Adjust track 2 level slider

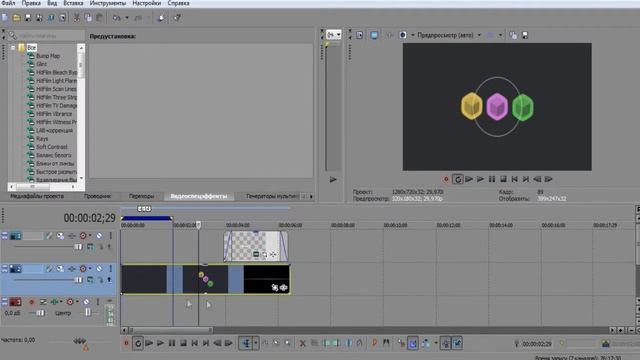pos(78,280)
